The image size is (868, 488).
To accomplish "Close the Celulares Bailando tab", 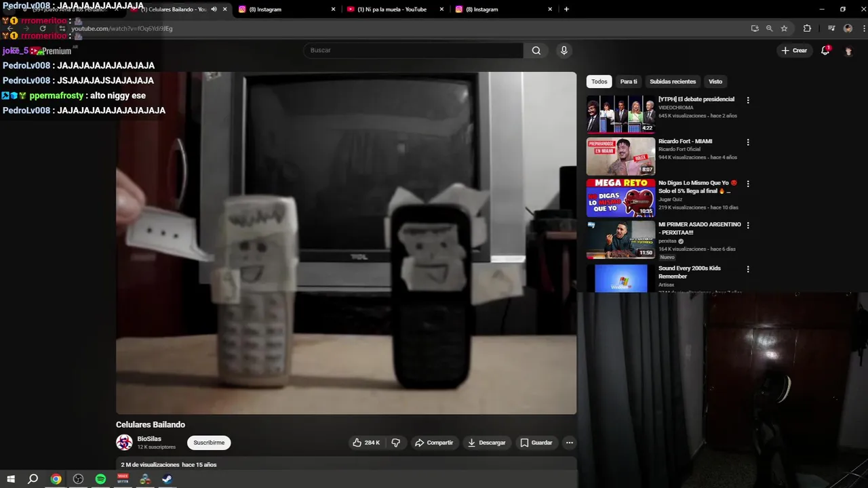I will coord(225,9).
